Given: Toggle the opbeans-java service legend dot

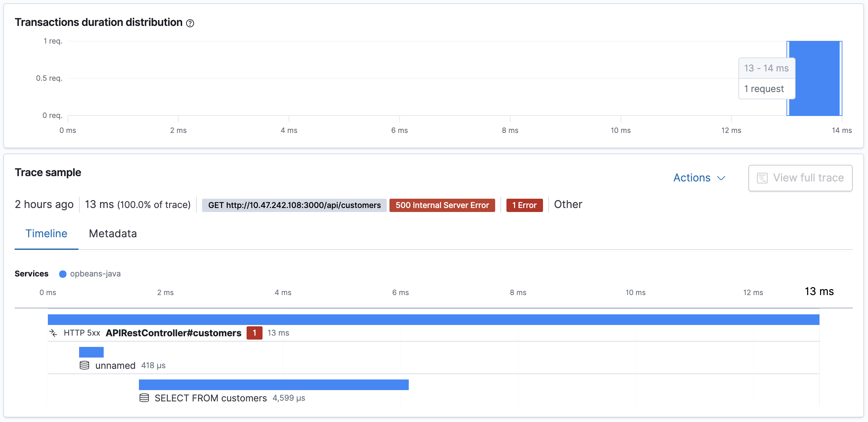Looking at the screenshot, I should (63, 274).
